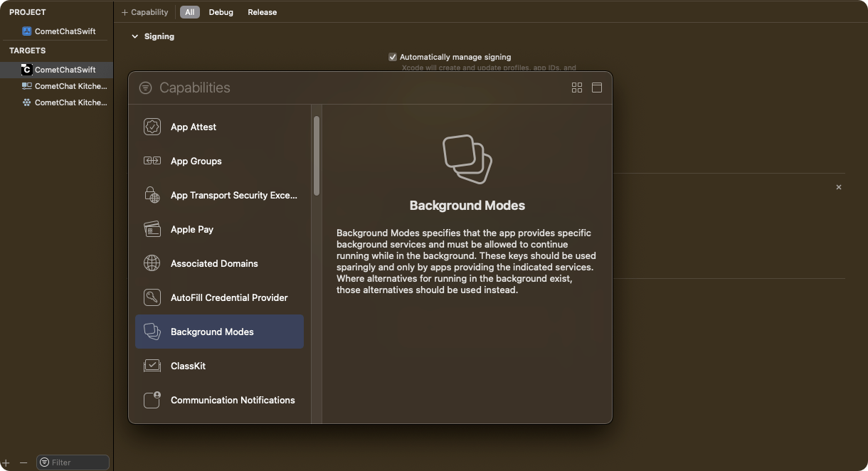The height and width of the screenshot is (471, 868).
Task: Click the AutoFill Credential Provider key icon
Action: click(x=152, y=297)
